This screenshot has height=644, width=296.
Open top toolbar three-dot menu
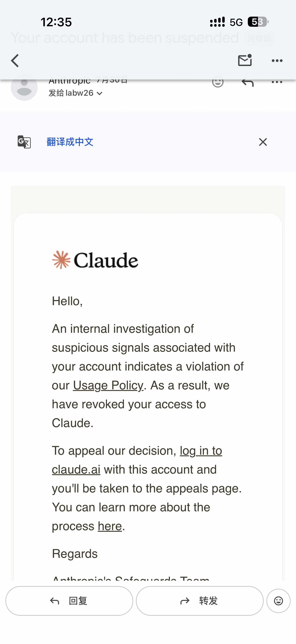pos(277,61)
